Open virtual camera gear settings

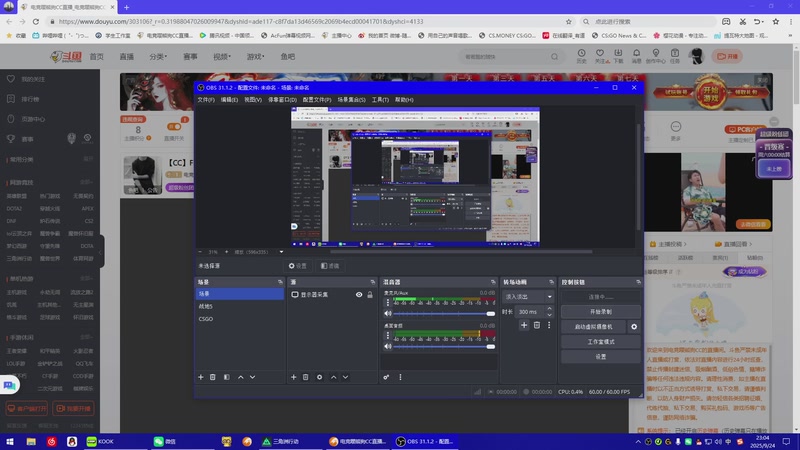point(634,327)
